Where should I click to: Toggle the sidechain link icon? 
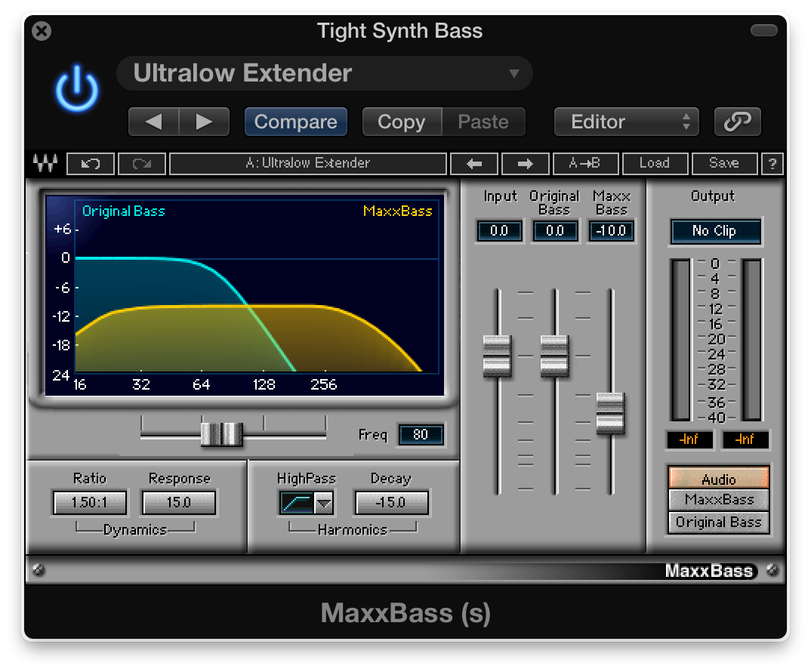pyautogui.click(x=737, y=122)
